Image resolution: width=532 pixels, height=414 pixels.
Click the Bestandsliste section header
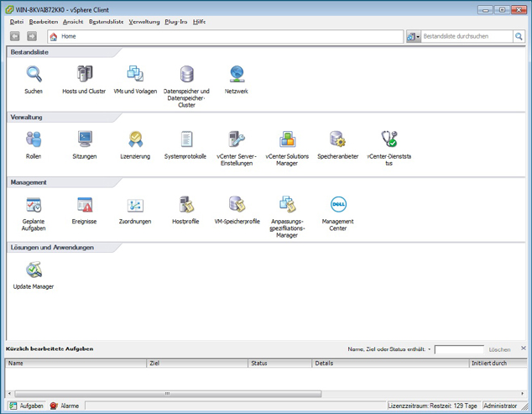tap(29, 52)
